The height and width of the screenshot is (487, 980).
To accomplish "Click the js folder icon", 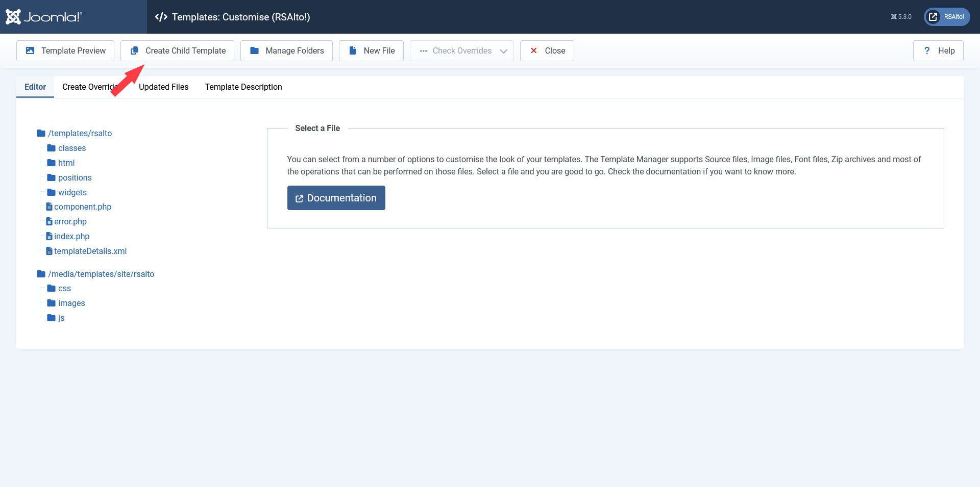I will (x=52, y=318).
